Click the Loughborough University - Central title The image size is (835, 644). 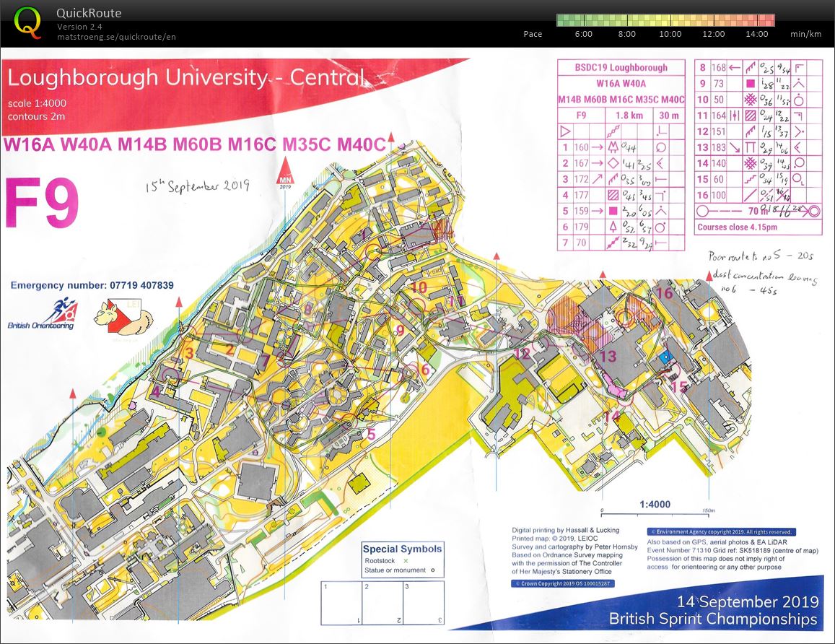pos(186,78)
